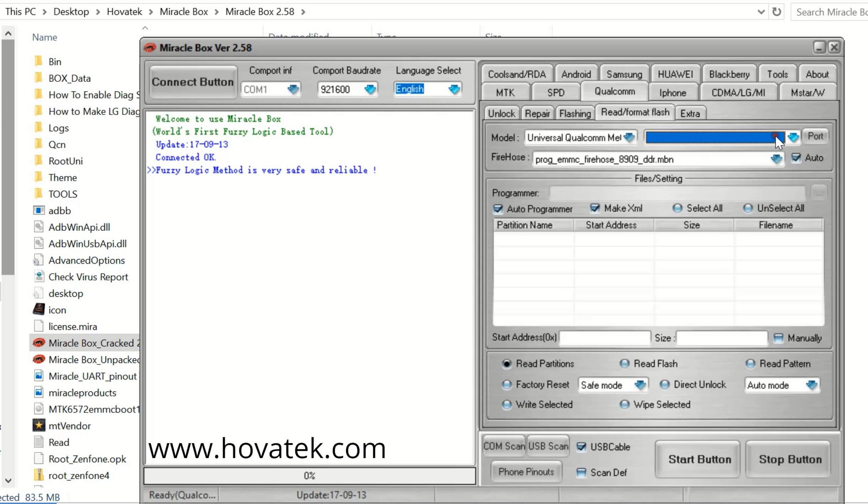Open the Bin folder icon
The height and width of the screenshot is (504, 868).
click(38, 61)
